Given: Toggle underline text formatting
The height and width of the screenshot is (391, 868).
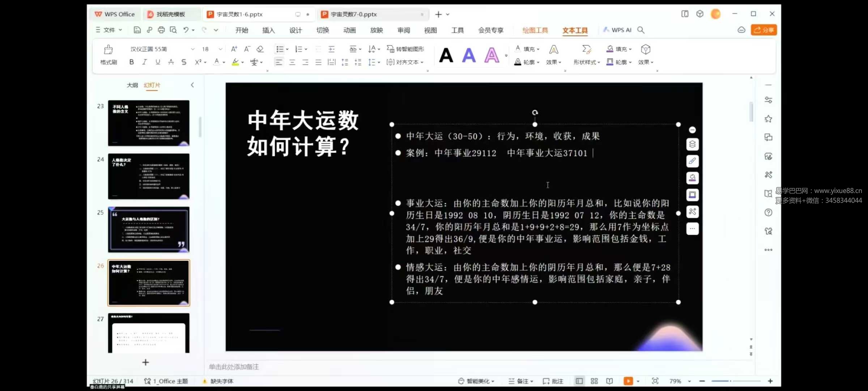Looking at the screenshot, I should [x=158, y=62].
